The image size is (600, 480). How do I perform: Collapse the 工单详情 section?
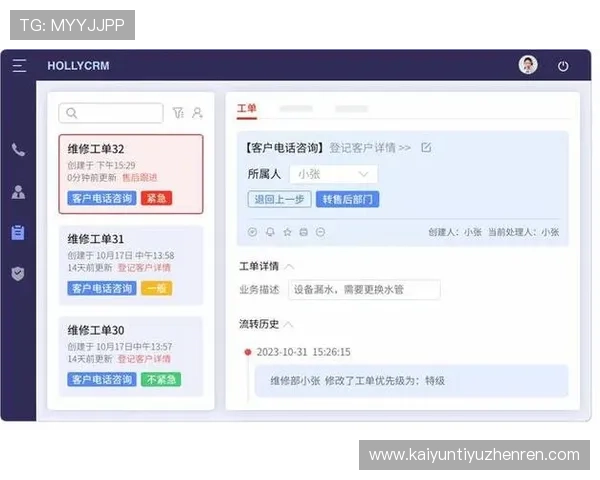290,266
